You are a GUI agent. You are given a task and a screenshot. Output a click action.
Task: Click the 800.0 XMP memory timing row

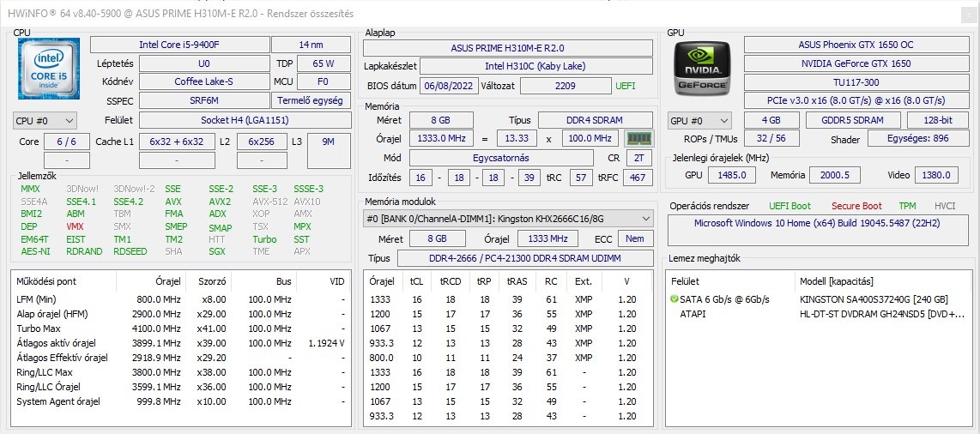508,358
